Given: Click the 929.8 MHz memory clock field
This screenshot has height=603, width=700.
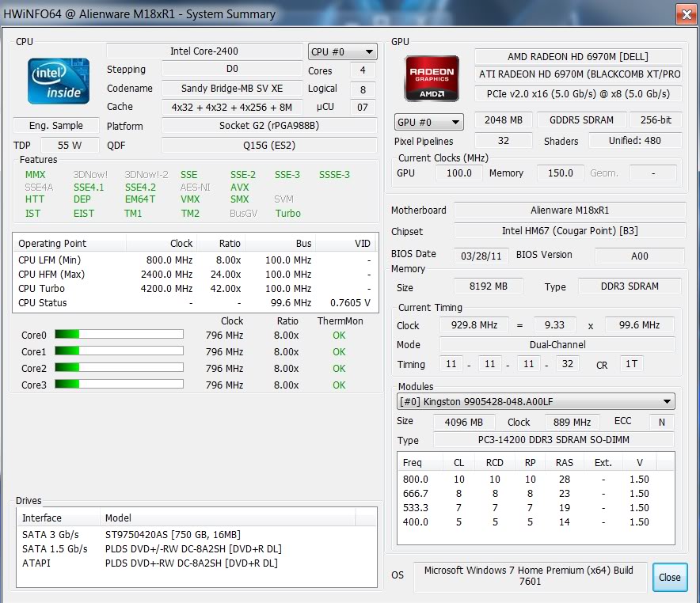Looking at the screenshot, I should [x=474, y=325].
